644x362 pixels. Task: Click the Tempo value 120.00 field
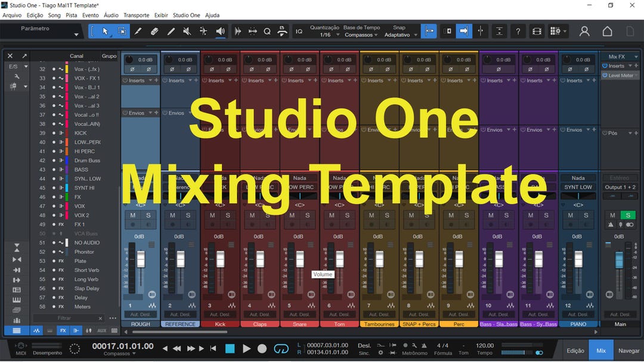tap(485, 346)
